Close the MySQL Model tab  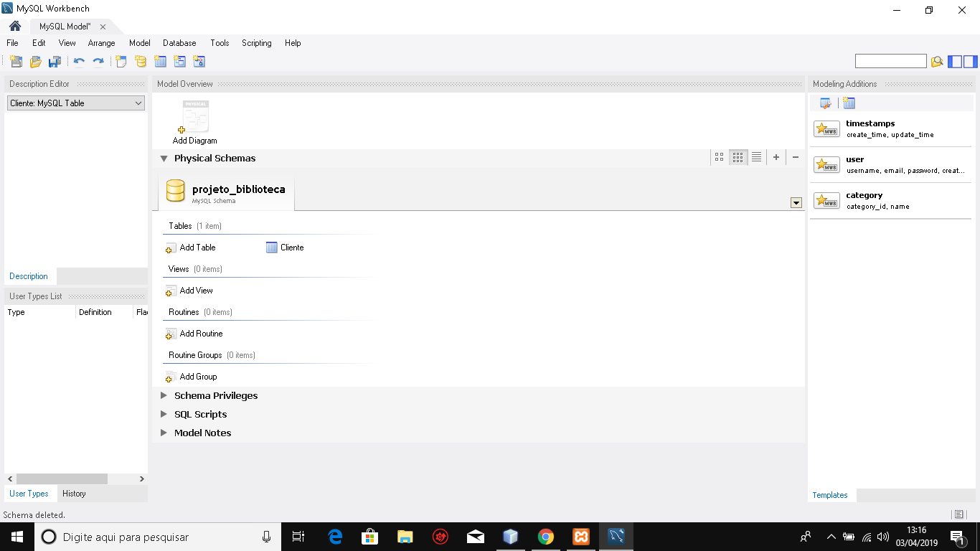103,27
